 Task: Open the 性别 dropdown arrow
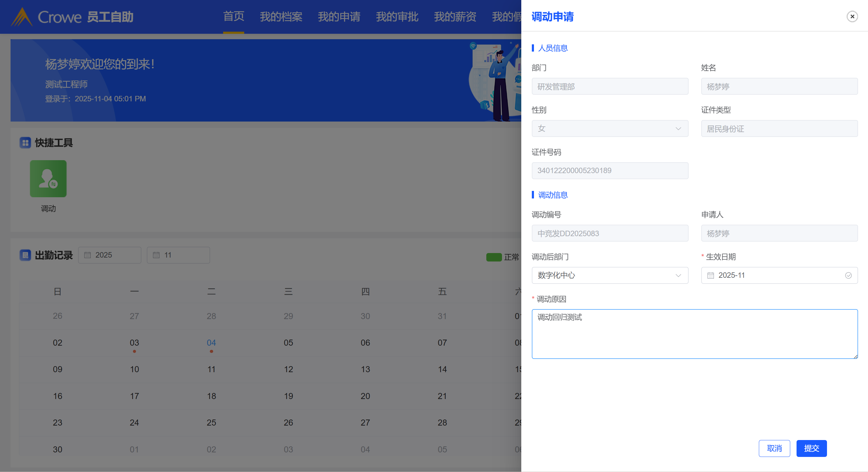678,129
